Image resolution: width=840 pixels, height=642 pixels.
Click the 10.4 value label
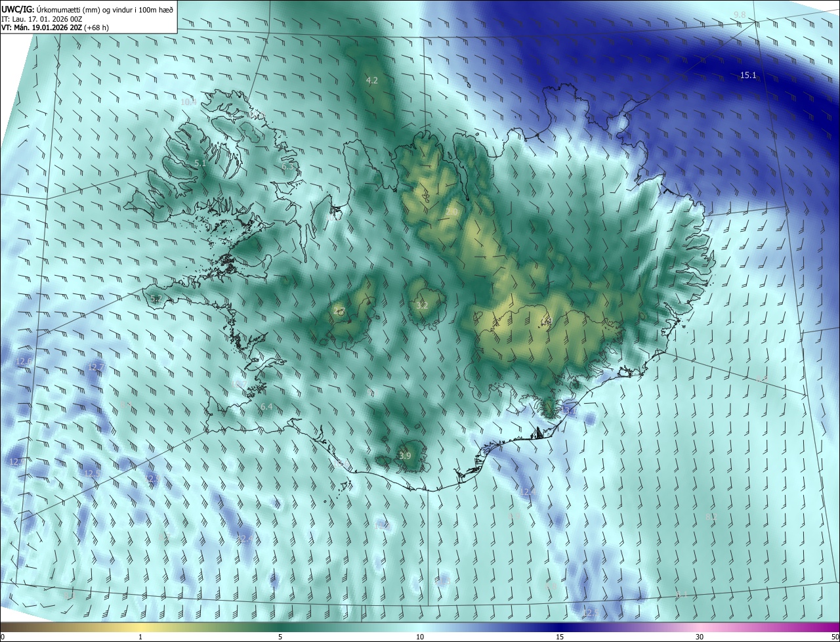tap(188, 102)
